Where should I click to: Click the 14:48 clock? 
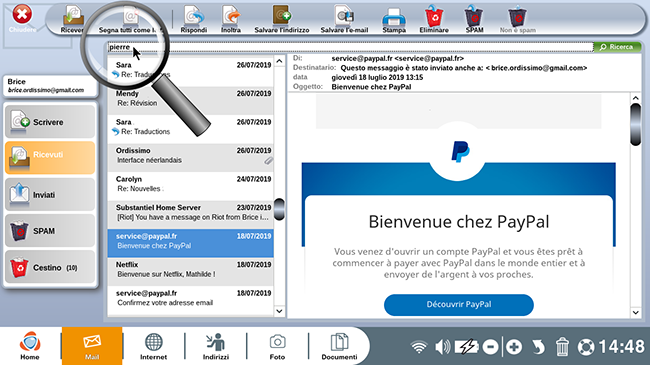[622, 347]
